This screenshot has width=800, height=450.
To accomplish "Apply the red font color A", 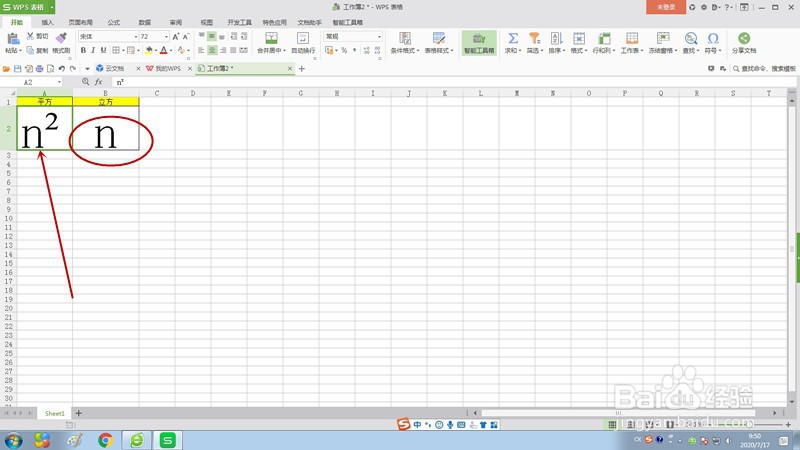I will coord(163,50).
